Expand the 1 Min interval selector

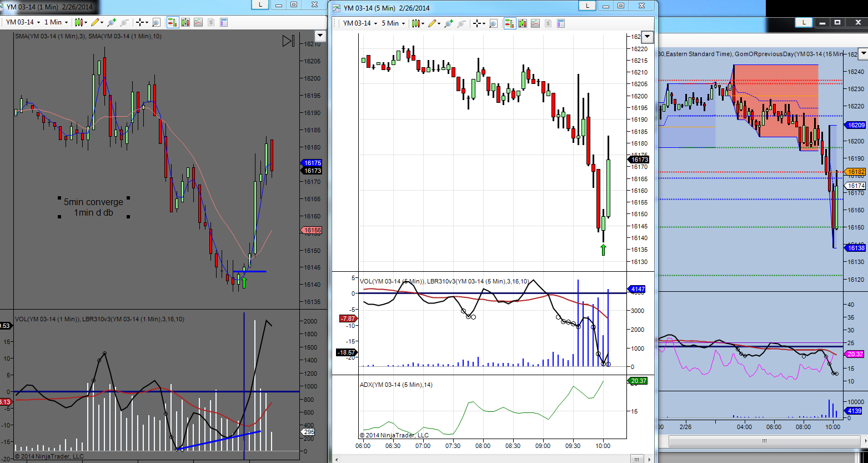56,22
